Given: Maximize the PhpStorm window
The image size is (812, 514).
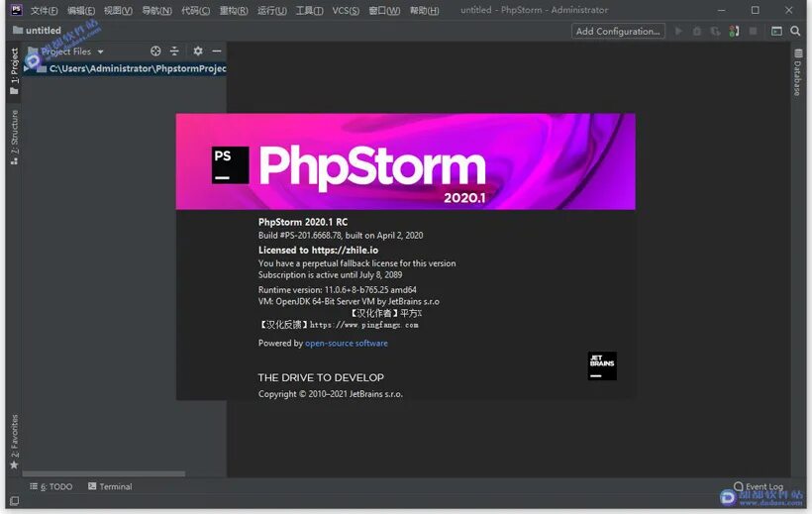Looking at the screenshot, I should [755, 10].
